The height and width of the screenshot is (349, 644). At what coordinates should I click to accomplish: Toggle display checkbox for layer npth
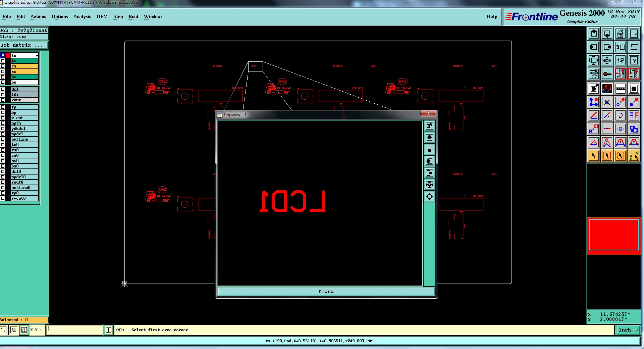(3, 123)
